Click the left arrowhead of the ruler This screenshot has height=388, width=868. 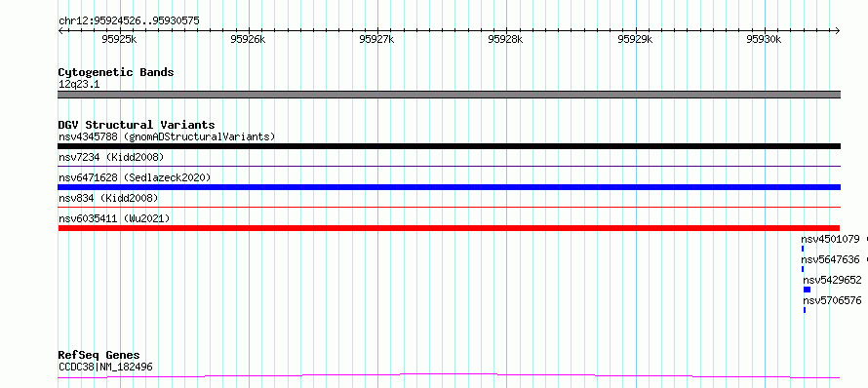coord(60,30)
